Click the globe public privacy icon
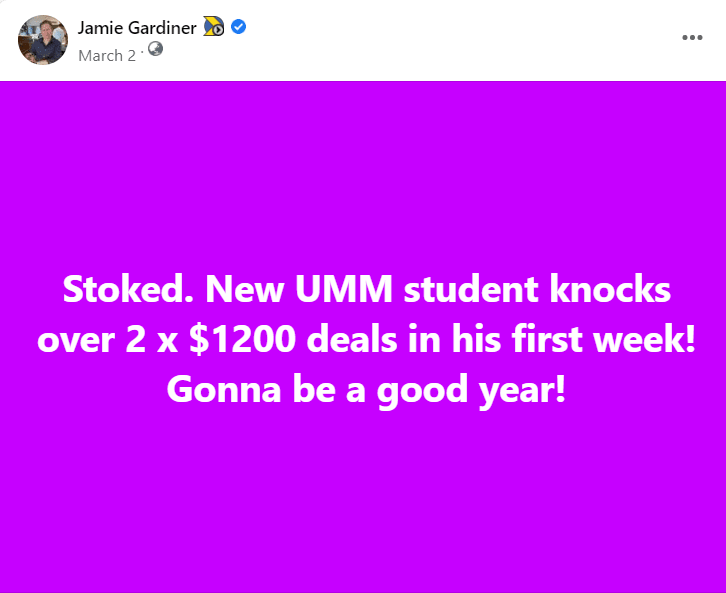The height and width of the screenshot is (593, 726). pos(156,49)
